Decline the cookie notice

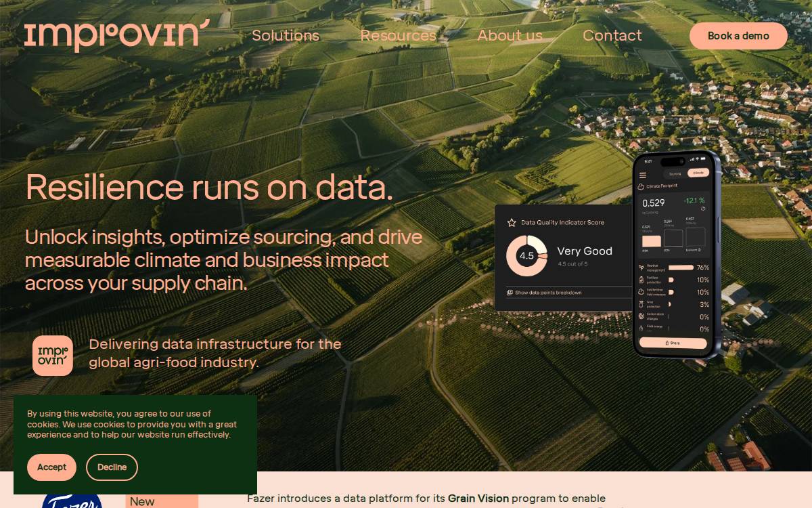point(112,467)
